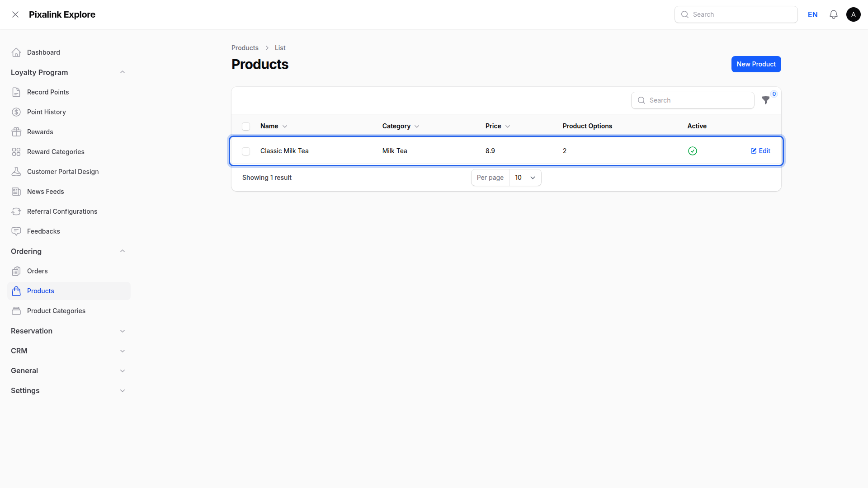Toggle the select-all checkbox in table header
This screenshot has height=488, width=868.
click(246, 127)
